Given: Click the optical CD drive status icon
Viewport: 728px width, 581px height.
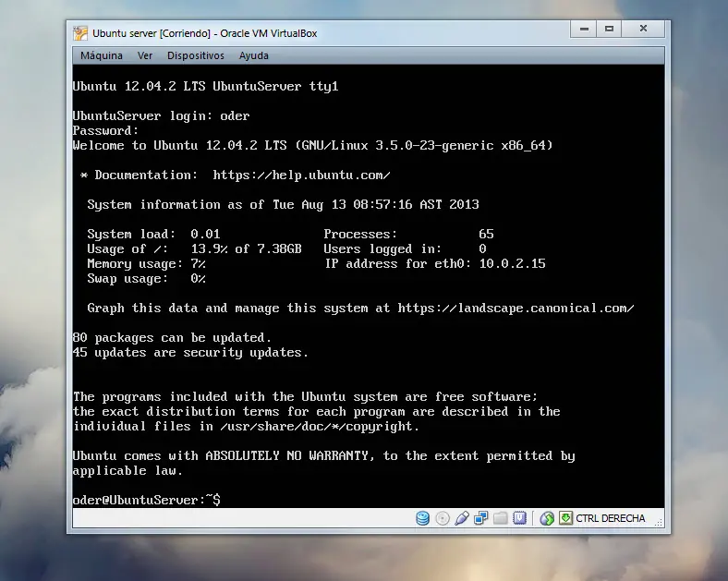Looking at the screenshot, I should [443, 518].
